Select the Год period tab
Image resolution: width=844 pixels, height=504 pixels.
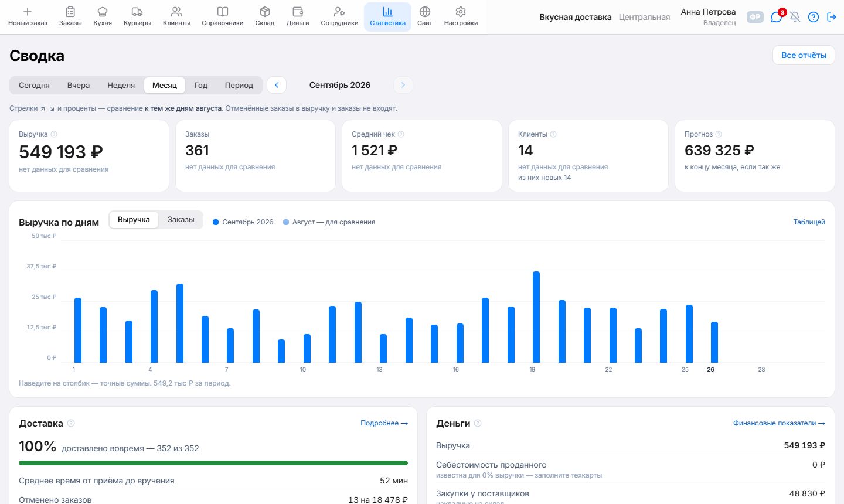[x=201, y=85]
